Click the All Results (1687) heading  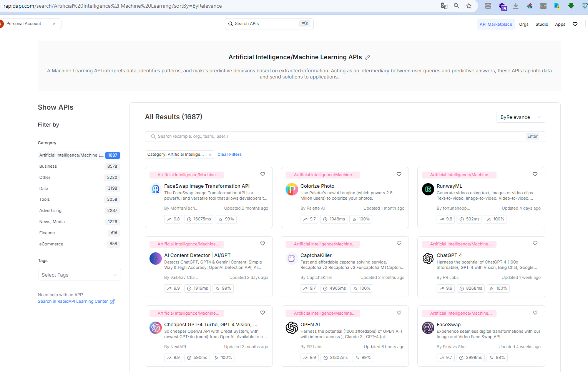tap(174, 117)
